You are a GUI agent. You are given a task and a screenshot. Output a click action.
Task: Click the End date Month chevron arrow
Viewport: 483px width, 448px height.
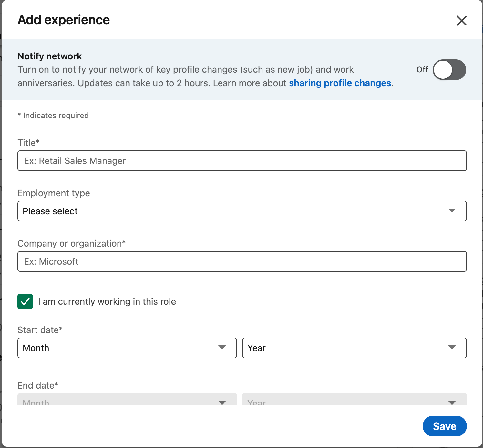(x=222, y=403)
